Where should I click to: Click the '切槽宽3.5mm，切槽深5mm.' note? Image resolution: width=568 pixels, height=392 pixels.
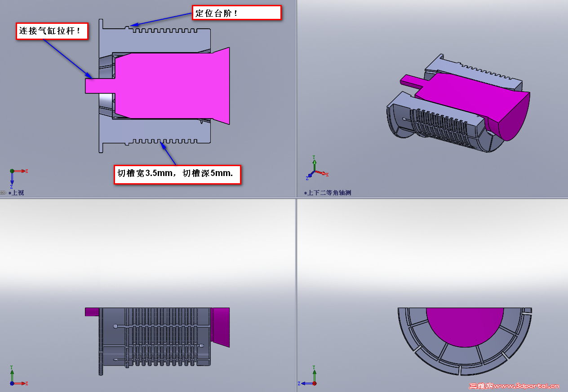[178, 175]
